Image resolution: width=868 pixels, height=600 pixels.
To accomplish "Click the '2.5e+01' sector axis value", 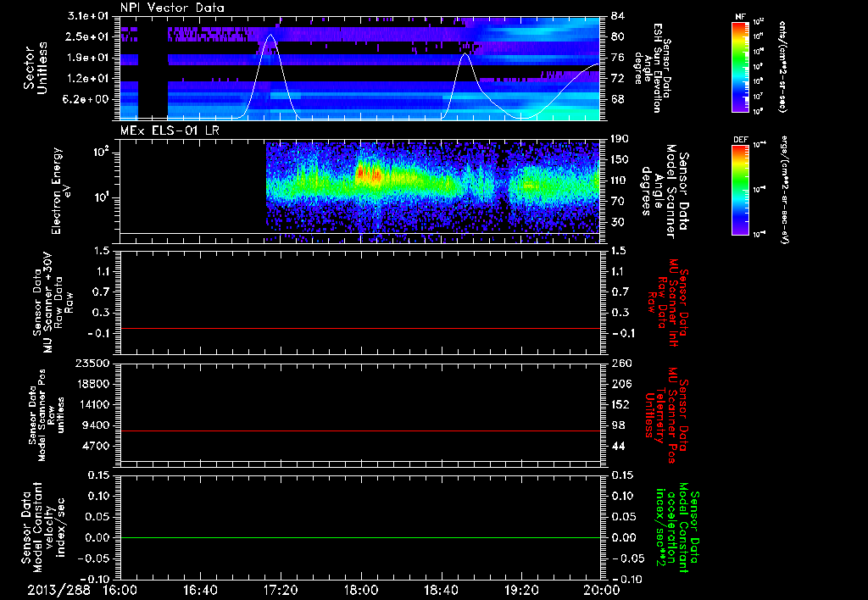I will pos(88,36).
